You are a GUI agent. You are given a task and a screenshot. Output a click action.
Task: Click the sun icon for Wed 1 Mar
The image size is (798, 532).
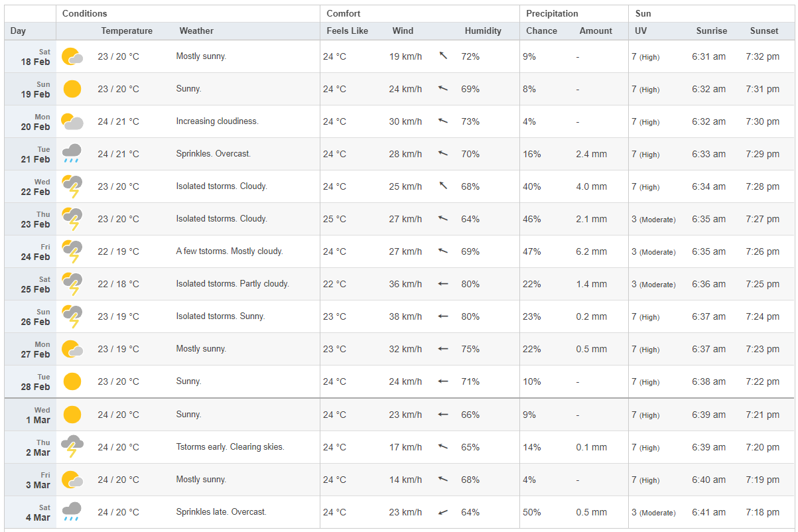(x=72, y=415)
